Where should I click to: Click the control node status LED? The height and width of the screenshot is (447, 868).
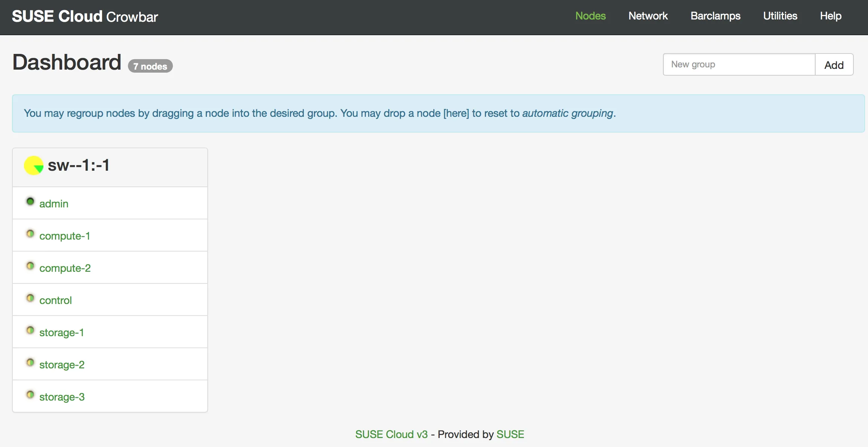30,298
